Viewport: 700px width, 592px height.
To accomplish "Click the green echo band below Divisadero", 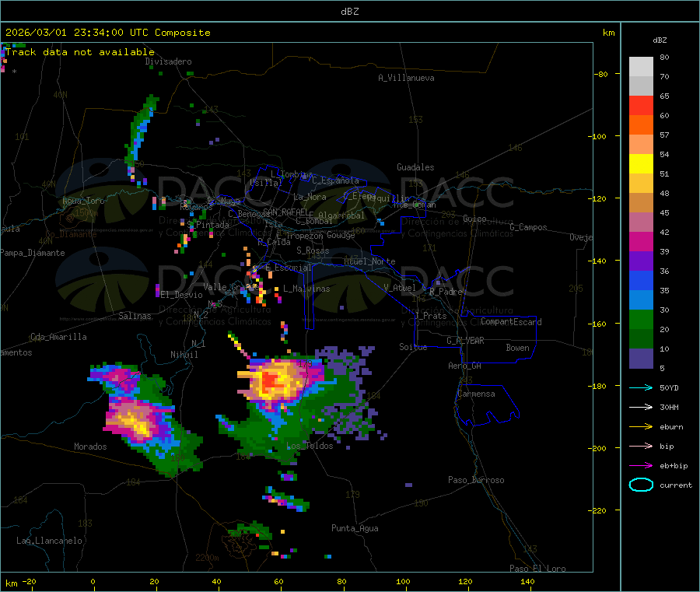I will (x=141, y=131).
